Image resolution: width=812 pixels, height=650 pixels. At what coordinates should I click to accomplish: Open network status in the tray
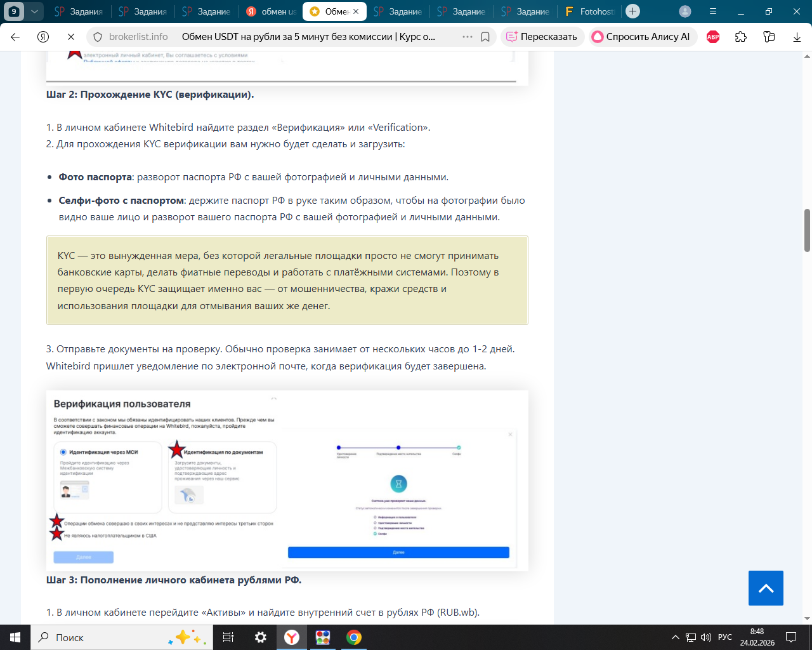(x=690, y=637)
